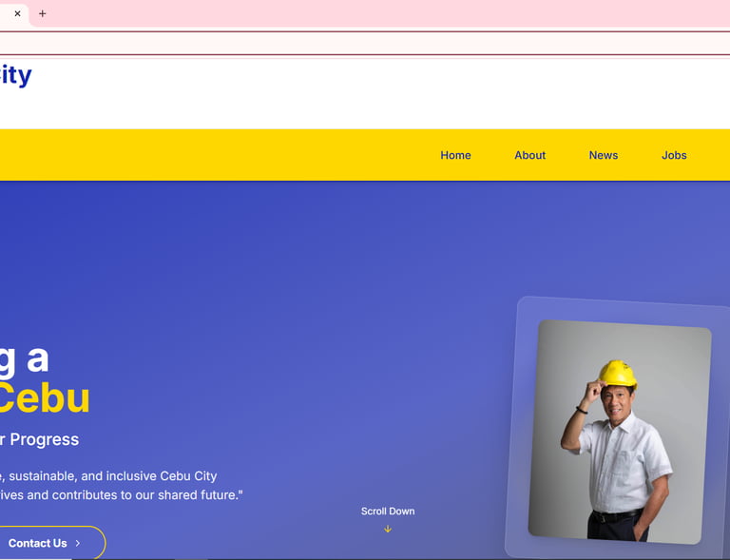Click 'sustainable, and inclusive Cebu City' text
The image size is (730, 560).
(x=113, y=476)
